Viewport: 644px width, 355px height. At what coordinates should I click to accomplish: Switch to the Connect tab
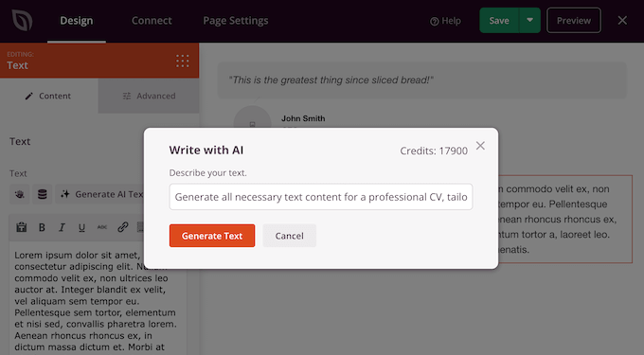point(152,21)
